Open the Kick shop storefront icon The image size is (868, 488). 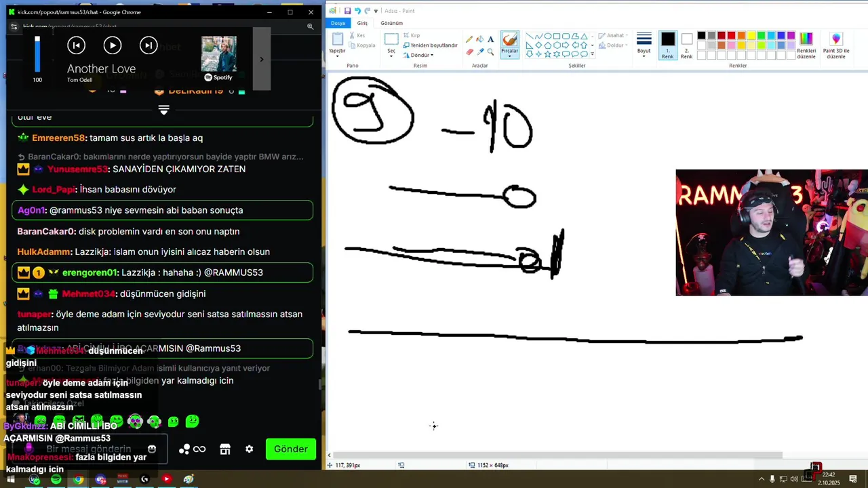pyautogui.click(x=225, y=449)
